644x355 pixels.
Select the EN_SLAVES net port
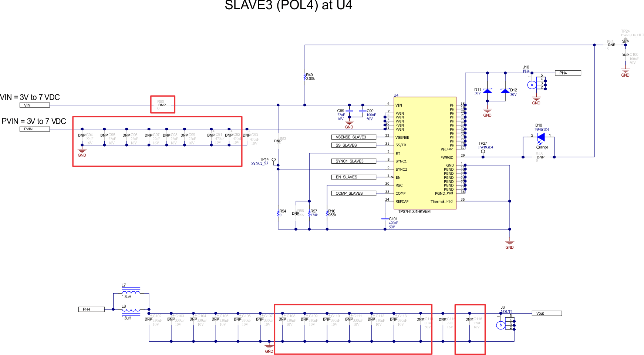[354, 177]
